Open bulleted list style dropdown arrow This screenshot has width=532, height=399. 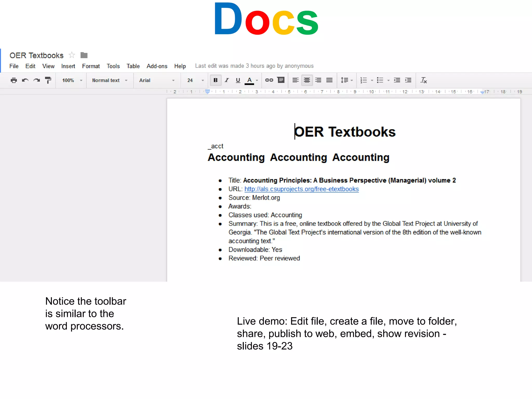pyautogui.click(x=388, y=81)
